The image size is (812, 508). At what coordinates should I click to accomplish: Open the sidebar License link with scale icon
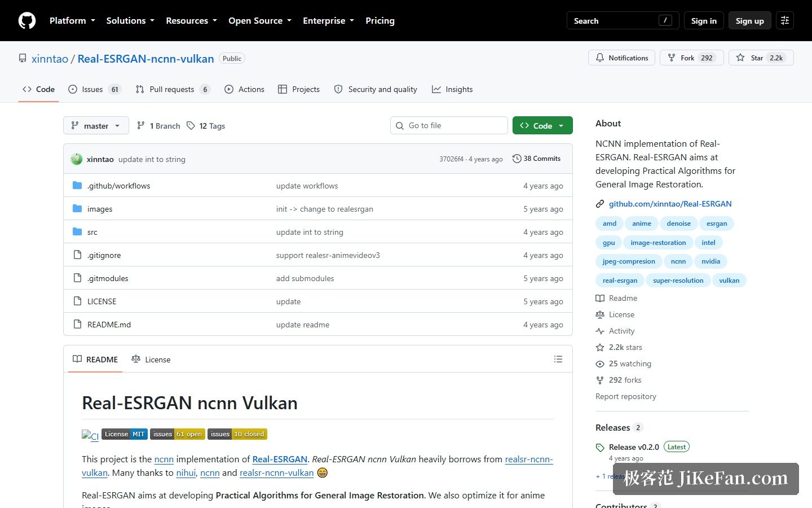615,315
